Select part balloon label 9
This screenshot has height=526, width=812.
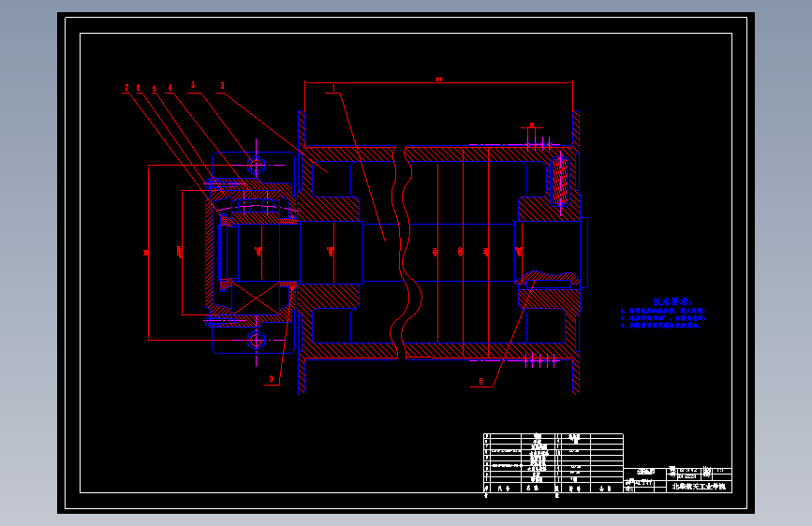(x=271, y=379)
